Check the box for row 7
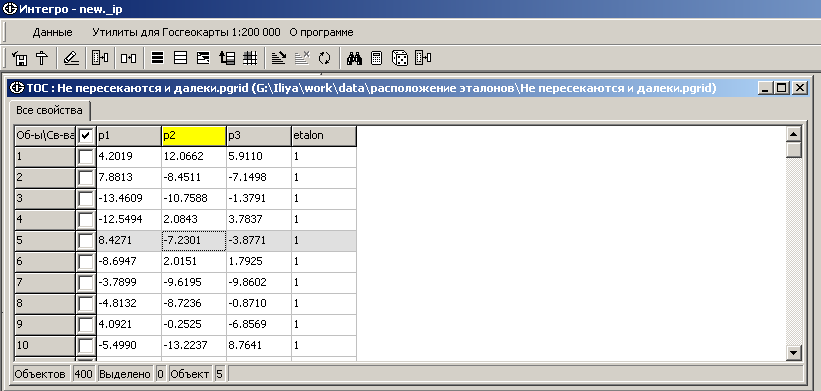 [x=86, y=283]
